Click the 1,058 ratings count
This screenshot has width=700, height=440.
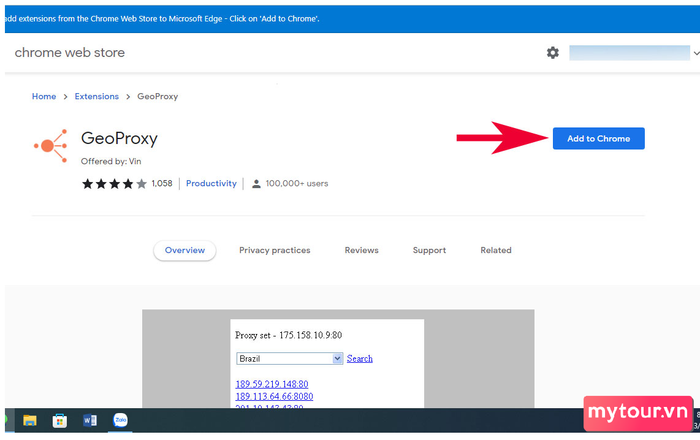162,183
